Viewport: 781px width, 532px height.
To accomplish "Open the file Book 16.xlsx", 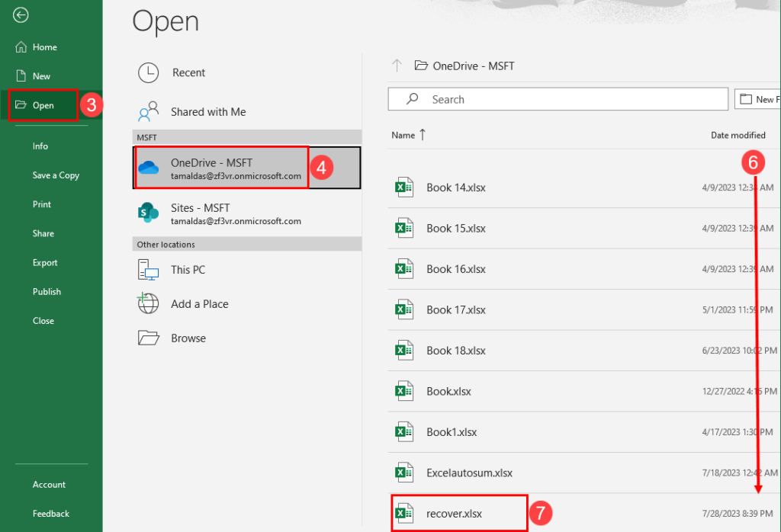I will [583, 269].
